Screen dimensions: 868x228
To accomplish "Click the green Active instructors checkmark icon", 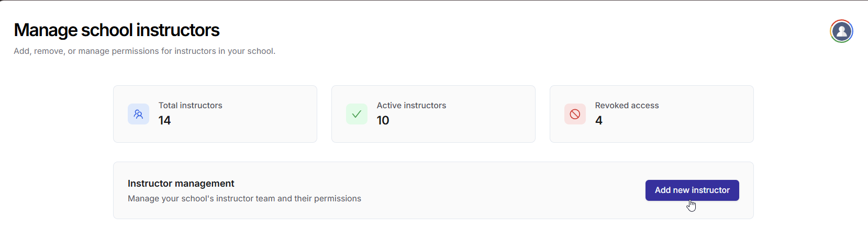I will tap(357, 114).
